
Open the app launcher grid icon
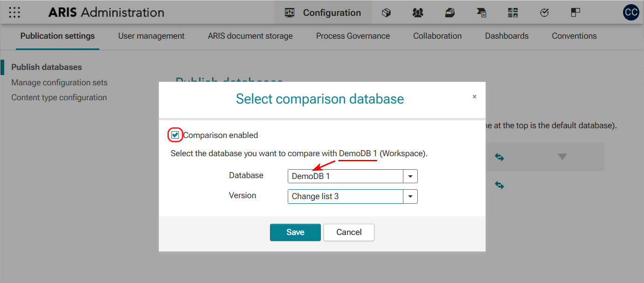14,12
